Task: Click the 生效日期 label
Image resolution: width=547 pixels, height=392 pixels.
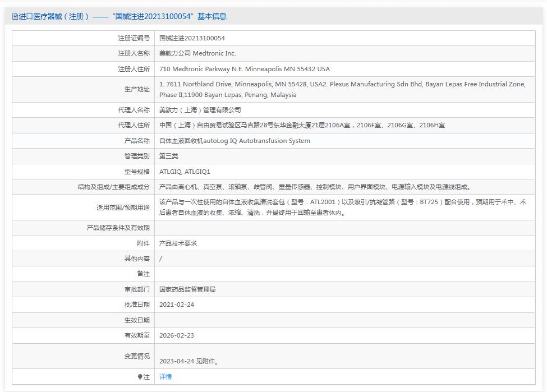Action: click(x=137, y=320)
